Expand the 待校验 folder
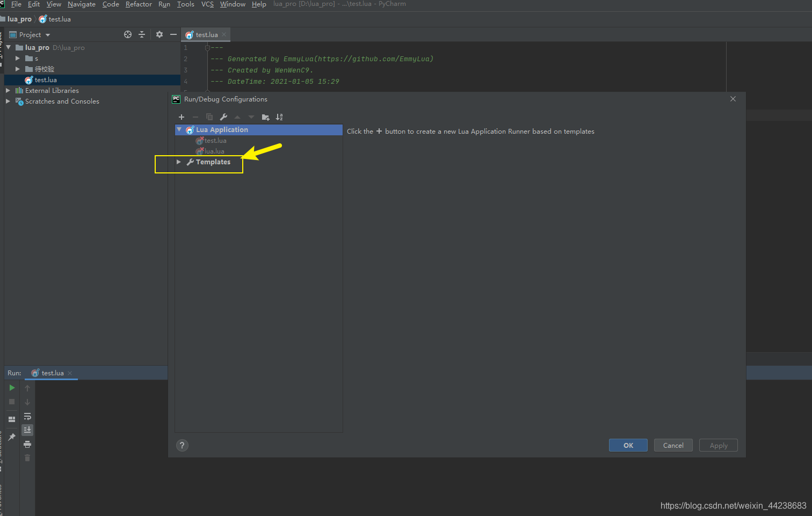The height and width of the screenshot is (516, 812). [x=18, y=69]
